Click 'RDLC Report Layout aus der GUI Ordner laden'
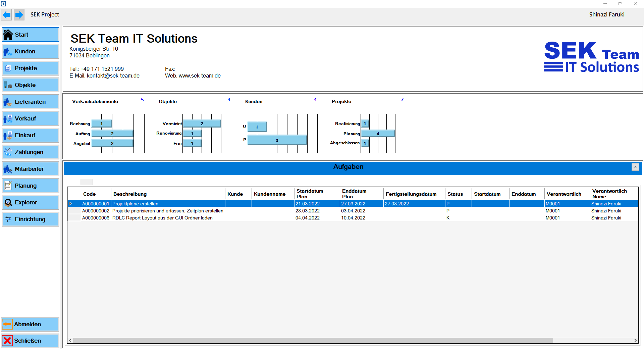 coord(162,218)
